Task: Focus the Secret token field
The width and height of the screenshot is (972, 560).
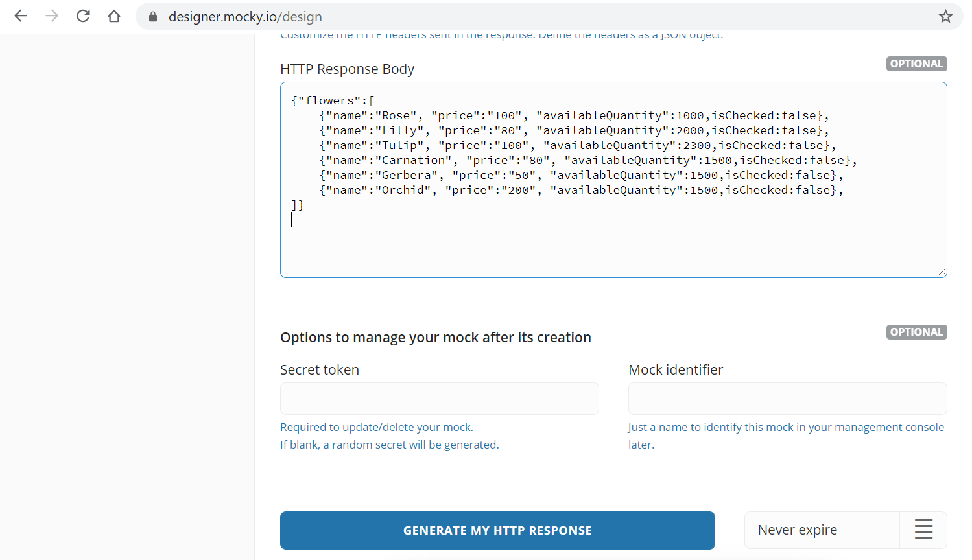Action: click(439, 399)
